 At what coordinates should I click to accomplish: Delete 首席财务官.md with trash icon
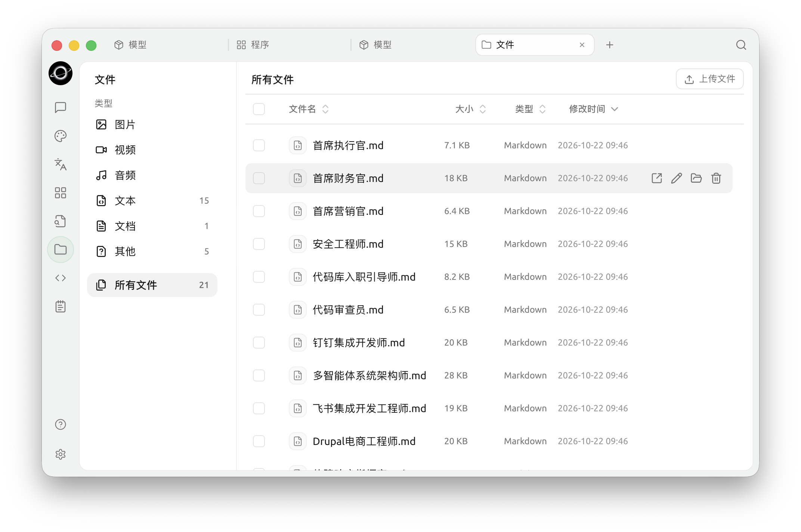(x=716, y=178)
